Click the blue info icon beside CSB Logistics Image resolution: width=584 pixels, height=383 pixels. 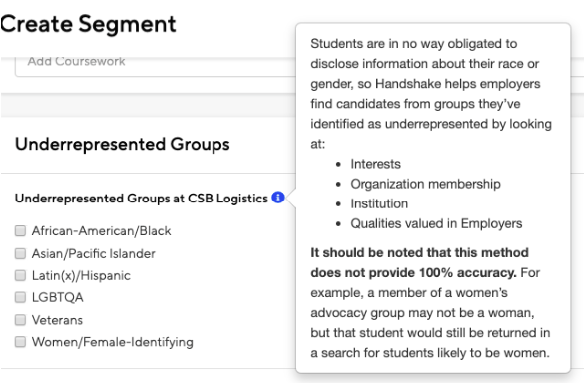(278, 197)
